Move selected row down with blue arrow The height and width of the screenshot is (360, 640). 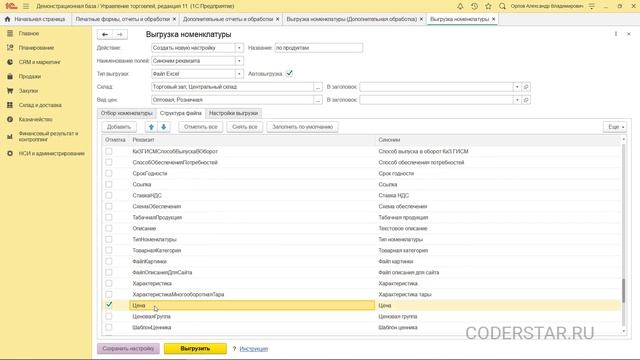coord(164,127)
